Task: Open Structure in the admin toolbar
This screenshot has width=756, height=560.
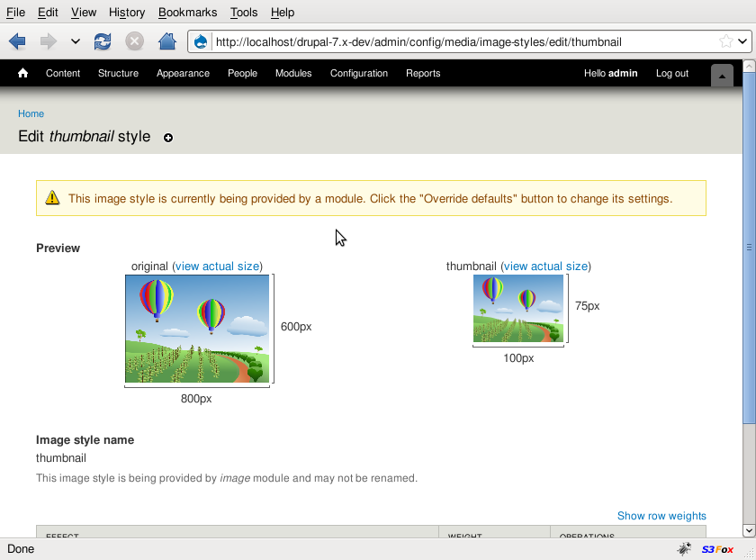Action: point(118,73)
